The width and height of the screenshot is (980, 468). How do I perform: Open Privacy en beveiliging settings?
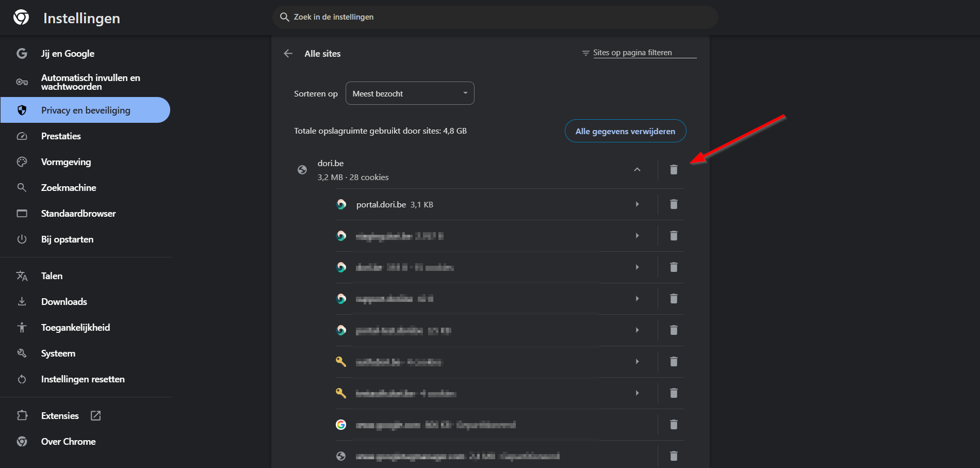click(x=86, y=110)
